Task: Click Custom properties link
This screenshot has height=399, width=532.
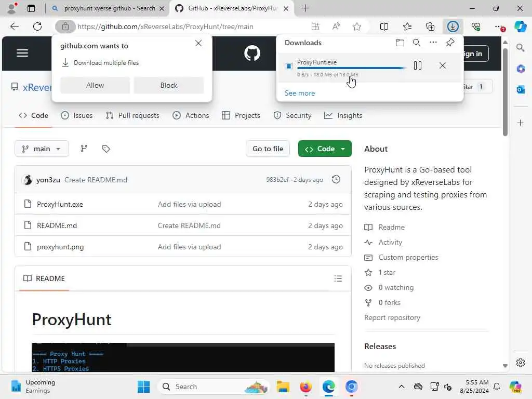Action: pyautogui.click(x=408, y=258)
